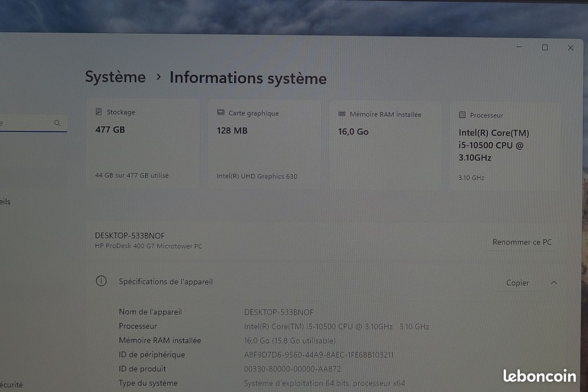This screenshot has width=588, height=392.
Task: Select the 477 GB storage value
Action: (110, 130)
